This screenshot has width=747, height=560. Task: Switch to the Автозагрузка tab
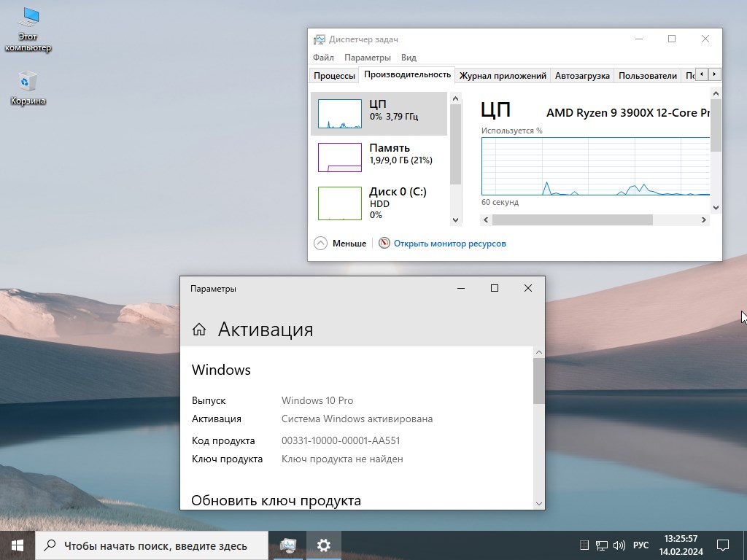(582, 76)
